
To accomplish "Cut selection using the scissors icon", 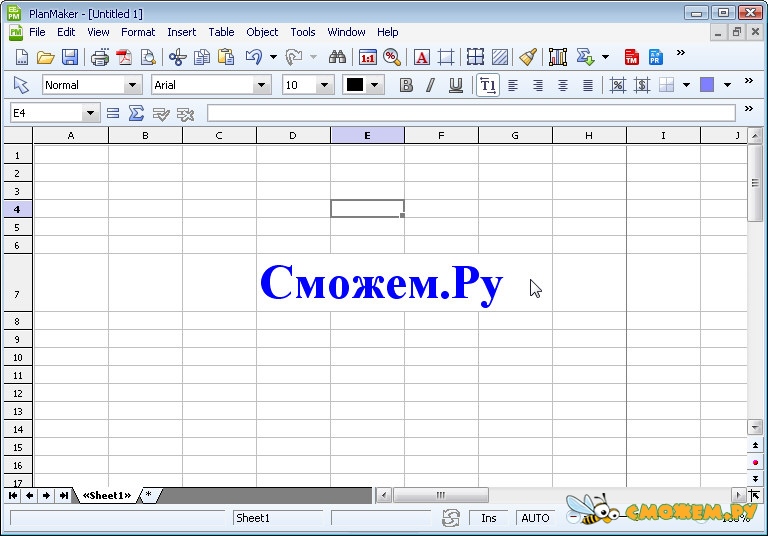I will point(177,57).
